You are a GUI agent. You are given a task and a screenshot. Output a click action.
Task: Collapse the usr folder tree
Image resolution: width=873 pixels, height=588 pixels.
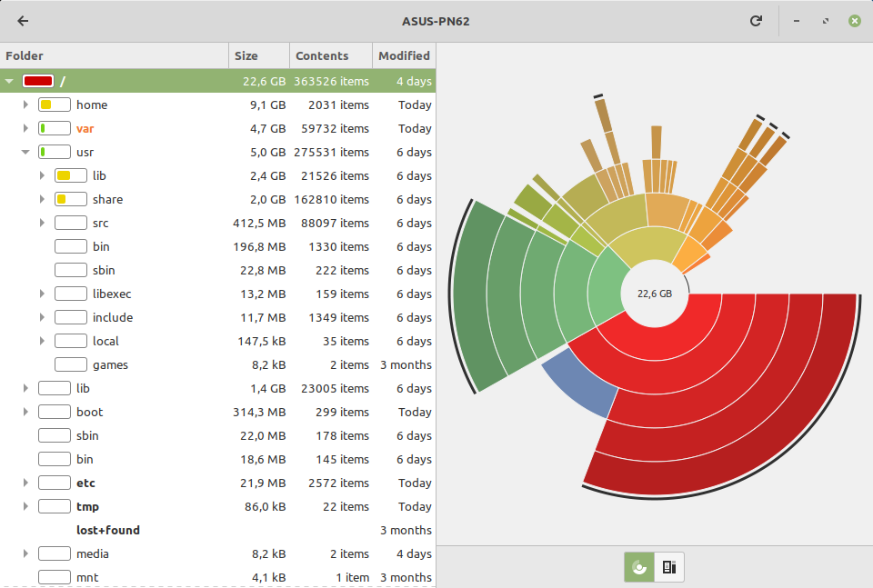click(26, 153)
